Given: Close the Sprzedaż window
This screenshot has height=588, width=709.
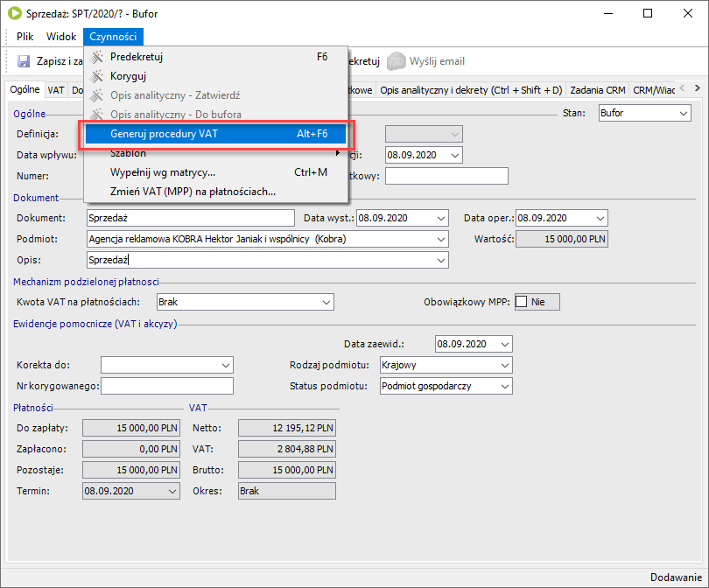Looking at the screenshot, I should [x=688, y=13].
